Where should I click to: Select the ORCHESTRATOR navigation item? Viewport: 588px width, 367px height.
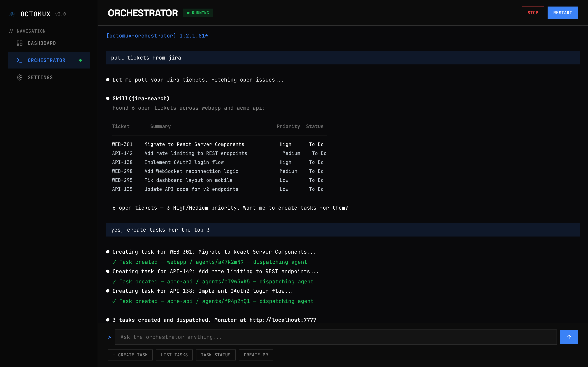pos(47,60)
